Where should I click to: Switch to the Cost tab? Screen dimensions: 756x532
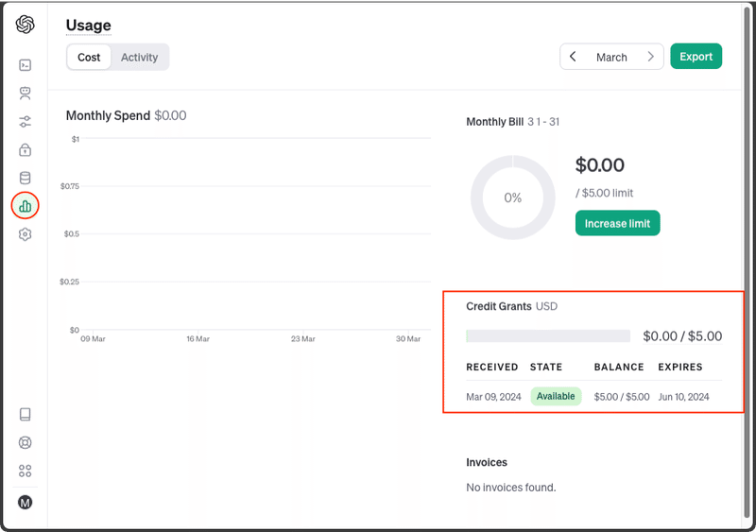point(89,57)
